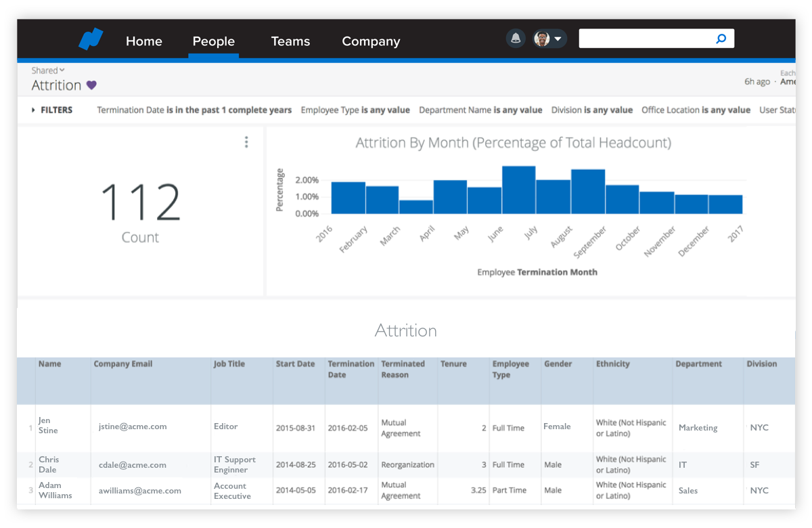Click the purple heart favorite icon

coord(91,85)
